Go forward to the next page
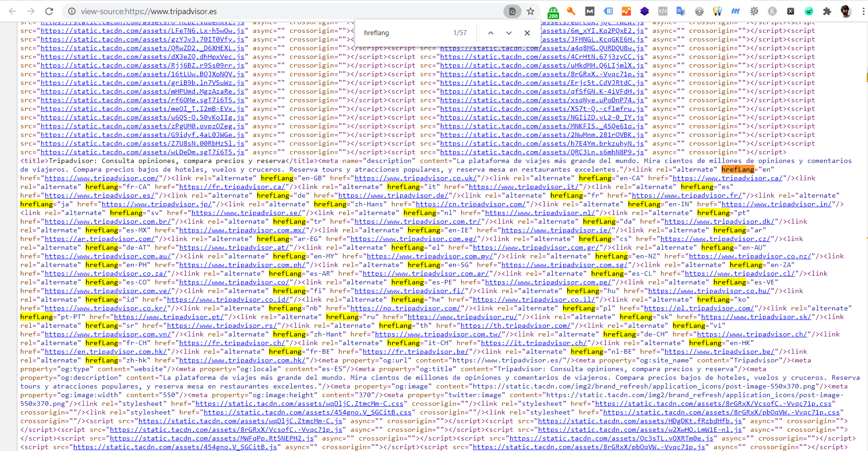 click(x=31, y=11)
